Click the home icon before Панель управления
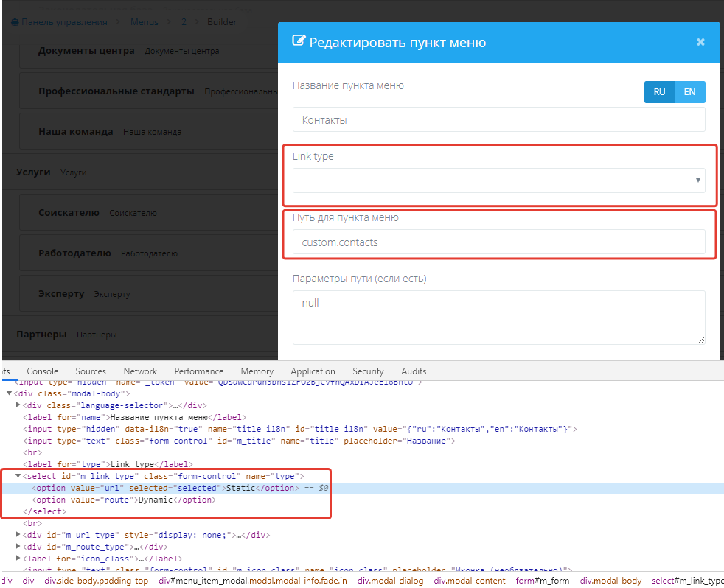Viewport: 724px width, 588px height. click(x=13, y=21)
